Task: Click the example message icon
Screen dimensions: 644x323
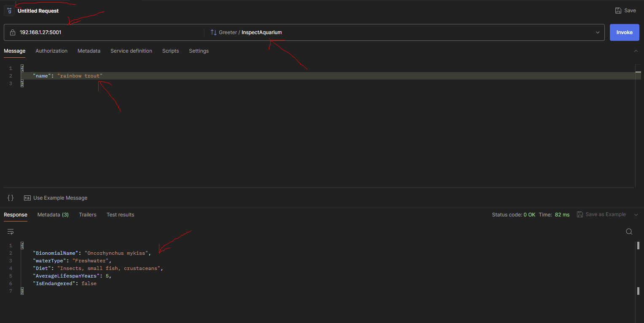Action: pos(27,198)
